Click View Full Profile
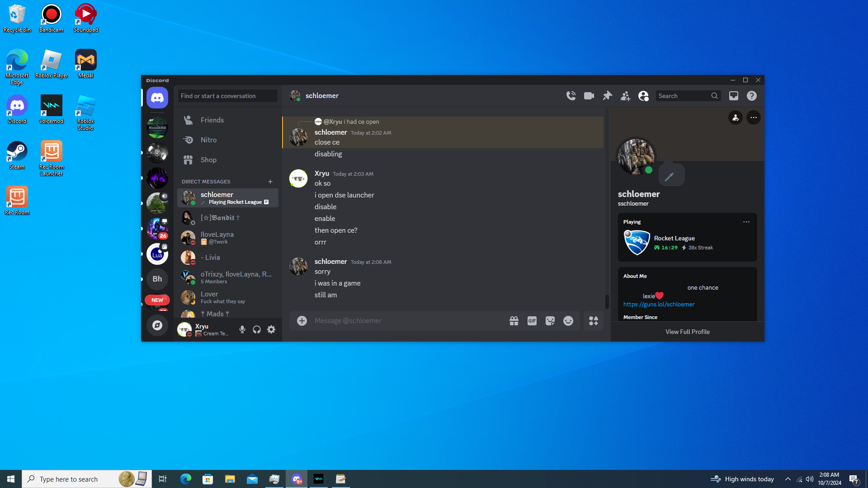The height and width of the screenshot is (488, 868). [x=687, y=332]
